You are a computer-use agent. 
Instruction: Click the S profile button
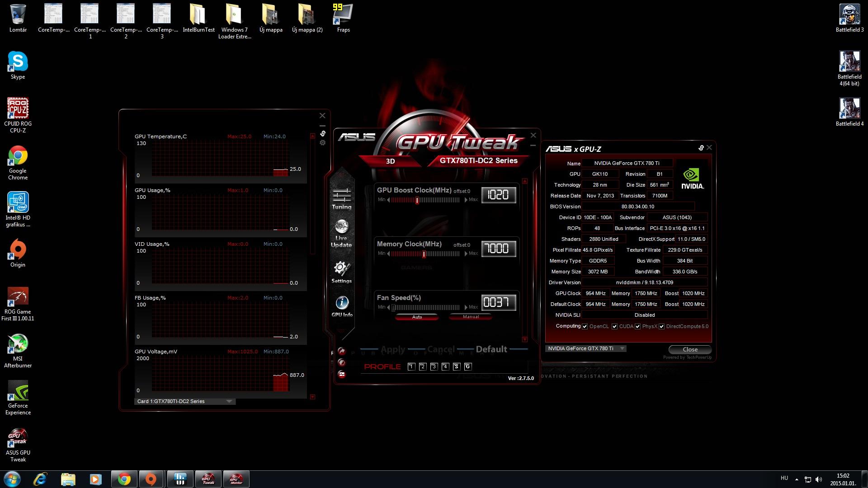[x=456, y=366]
